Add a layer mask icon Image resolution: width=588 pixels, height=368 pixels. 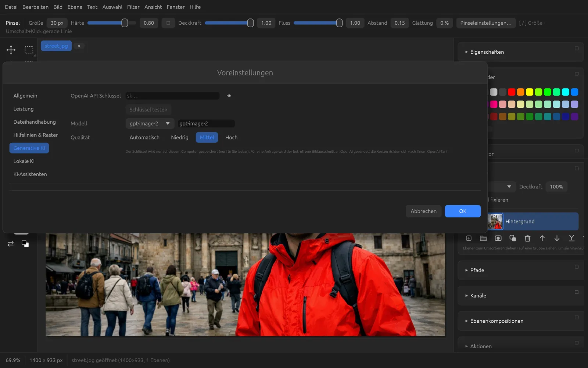[x=498, y=238]
